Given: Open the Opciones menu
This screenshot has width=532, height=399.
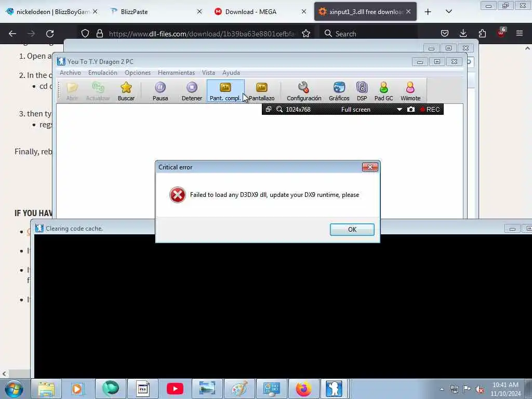Looking at the screenshot, I should tap(137, 73).
